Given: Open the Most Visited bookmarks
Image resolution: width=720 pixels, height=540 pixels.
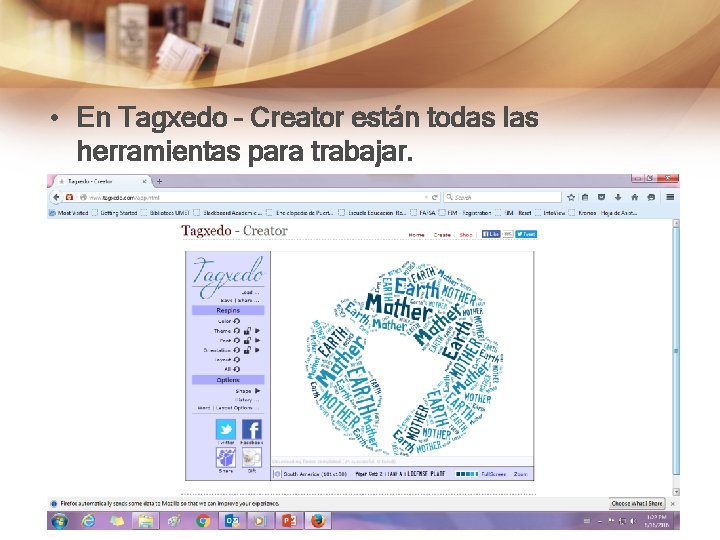Looking at the screenshot, I should [69, 213].
